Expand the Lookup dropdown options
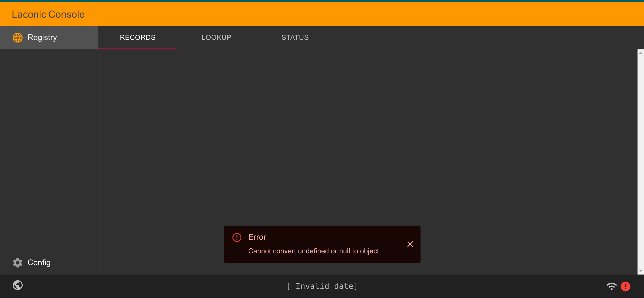The width and height of the screenshot is (644, 298). (x=217, y=37)
